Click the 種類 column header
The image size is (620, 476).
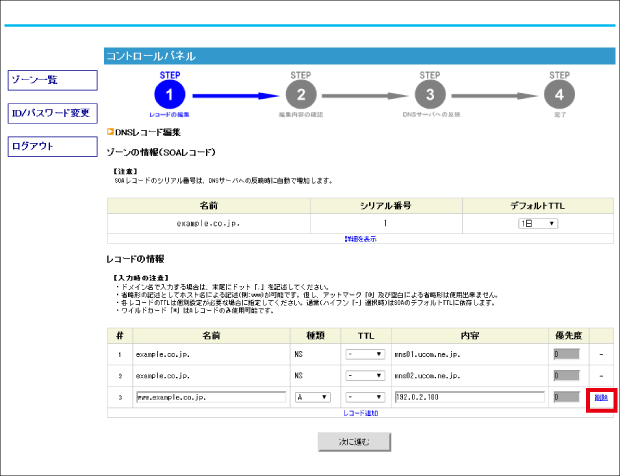(x=316, y=336)
